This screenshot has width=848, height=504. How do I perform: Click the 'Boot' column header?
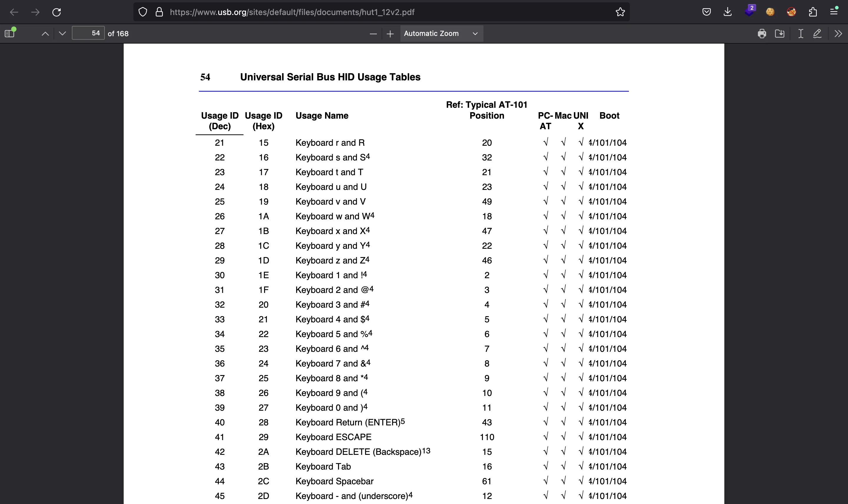[609, 116]
